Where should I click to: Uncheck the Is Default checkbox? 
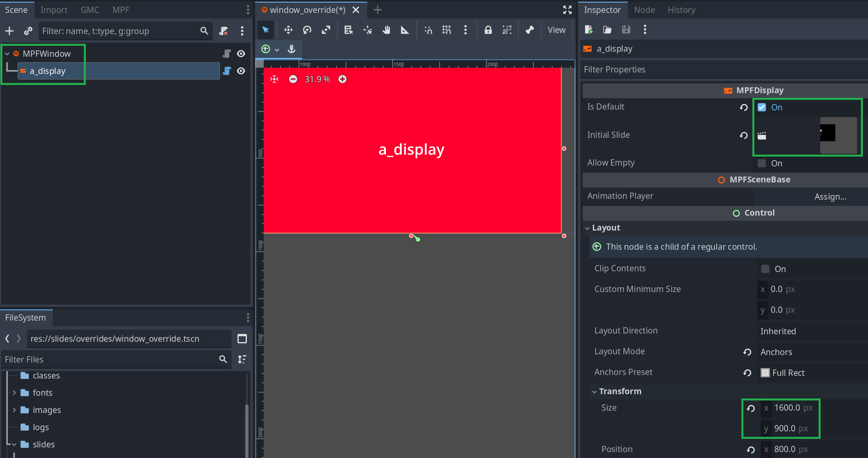click(762, 107)
